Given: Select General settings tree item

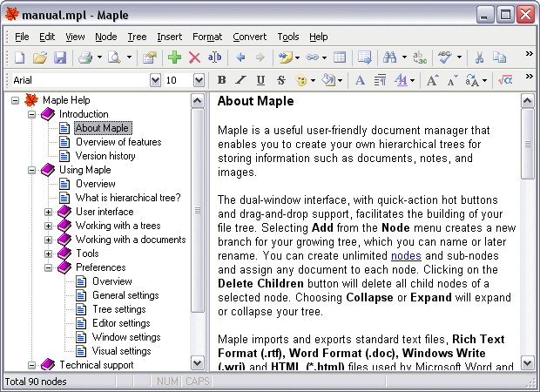Looking at the screenshot, I should point(125,295).
